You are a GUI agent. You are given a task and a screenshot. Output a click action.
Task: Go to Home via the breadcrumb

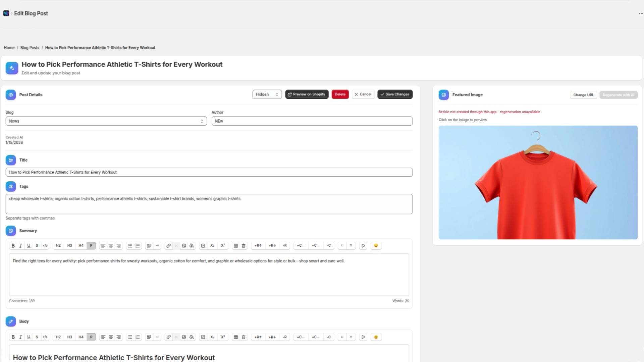(9, 48)
